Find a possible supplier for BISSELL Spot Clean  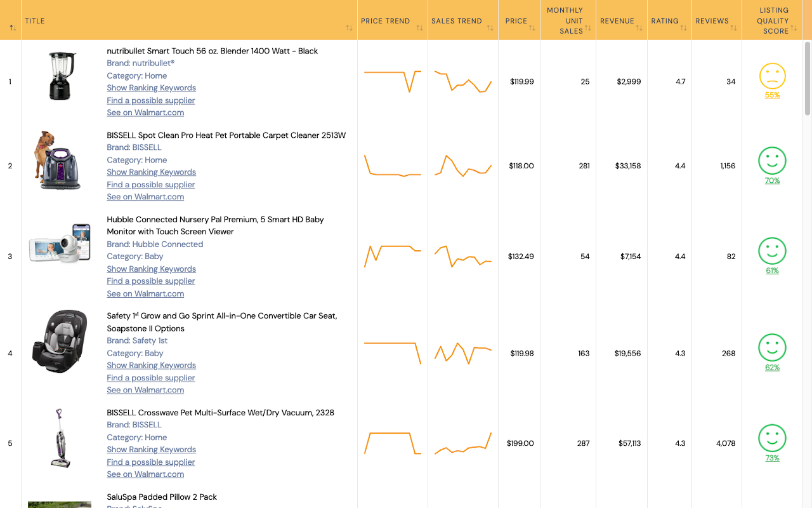tap(150, 185)
